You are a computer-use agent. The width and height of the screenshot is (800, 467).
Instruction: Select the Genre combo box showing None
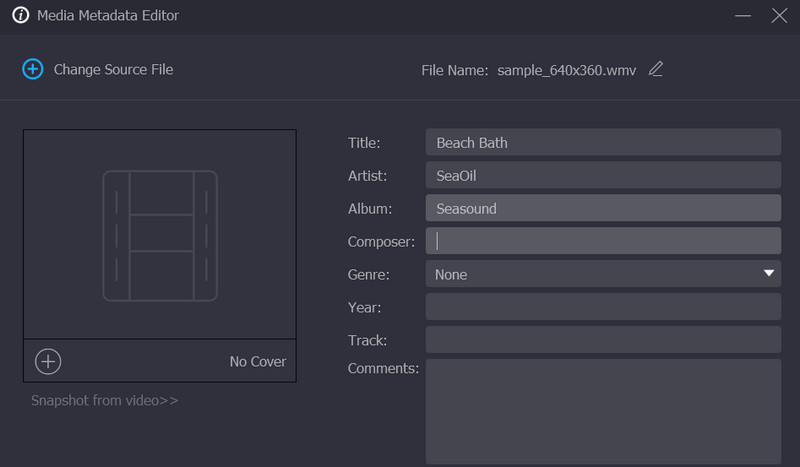(590, 274)
